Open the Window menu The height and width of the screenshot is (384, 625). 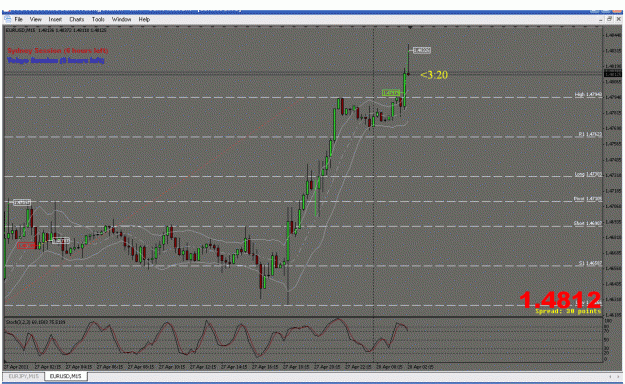click(x=121, y=19)
